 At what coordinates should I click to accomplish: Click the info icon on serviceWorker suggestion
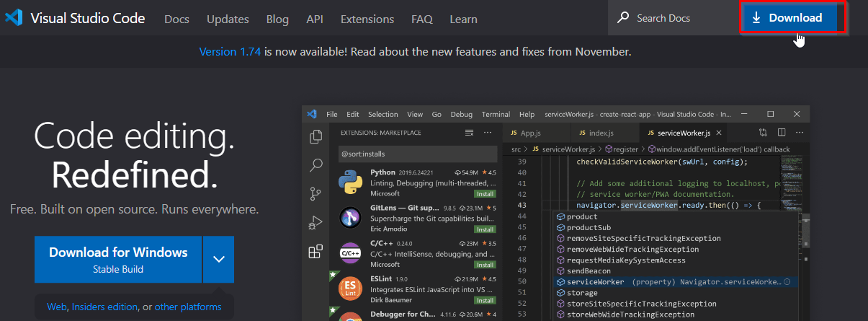pyautogui.click(x=787, y=282)
